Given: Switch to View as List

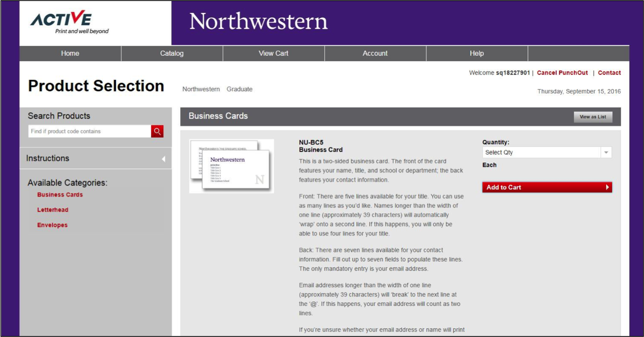Looking at the screenshot, I should pos(593,117).
